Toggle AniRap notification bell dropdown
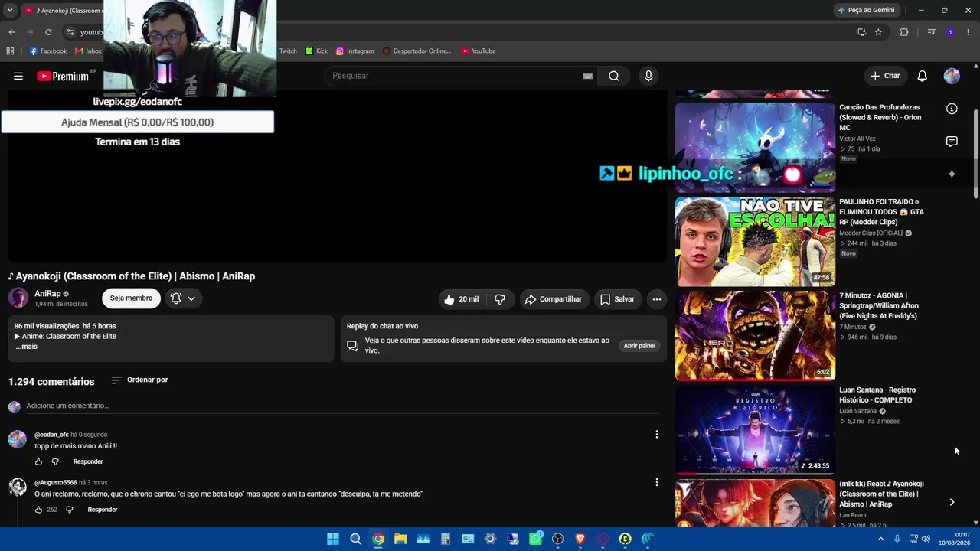980x551 pixels. pos(183,298)
